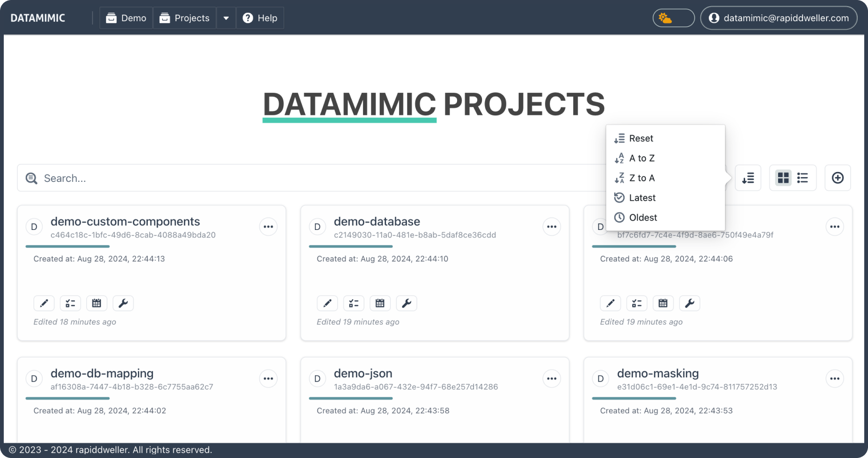This screenshot has height=458, width=868.
Task: Click the task list icon on demo-custom-components
Action: (x=70, y=303)
